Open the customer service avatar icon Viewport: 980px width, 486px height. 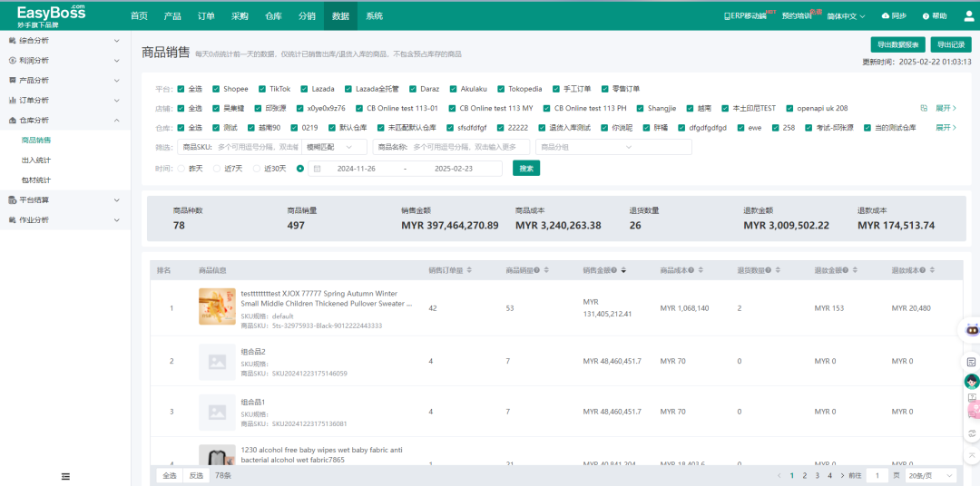pyautogui.click(x=972, y=381)
